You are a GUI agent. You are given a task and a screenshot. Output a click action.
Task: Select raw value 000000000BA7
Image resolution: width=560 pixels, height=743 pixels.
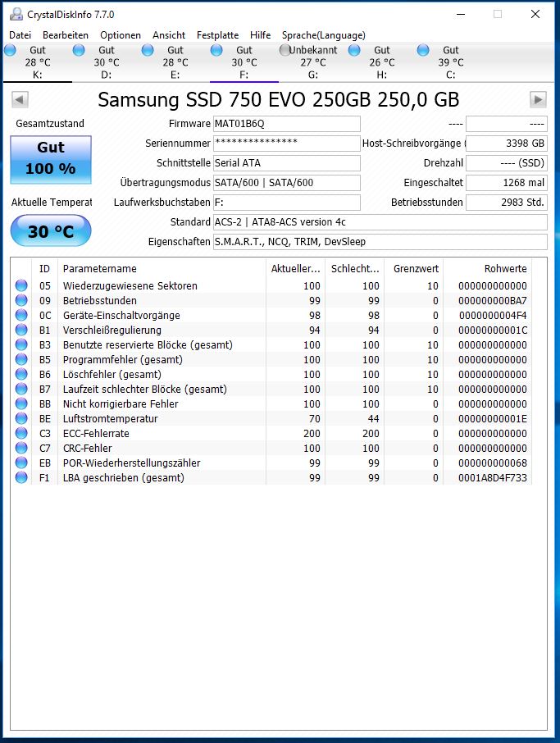[x=492, y=300]
